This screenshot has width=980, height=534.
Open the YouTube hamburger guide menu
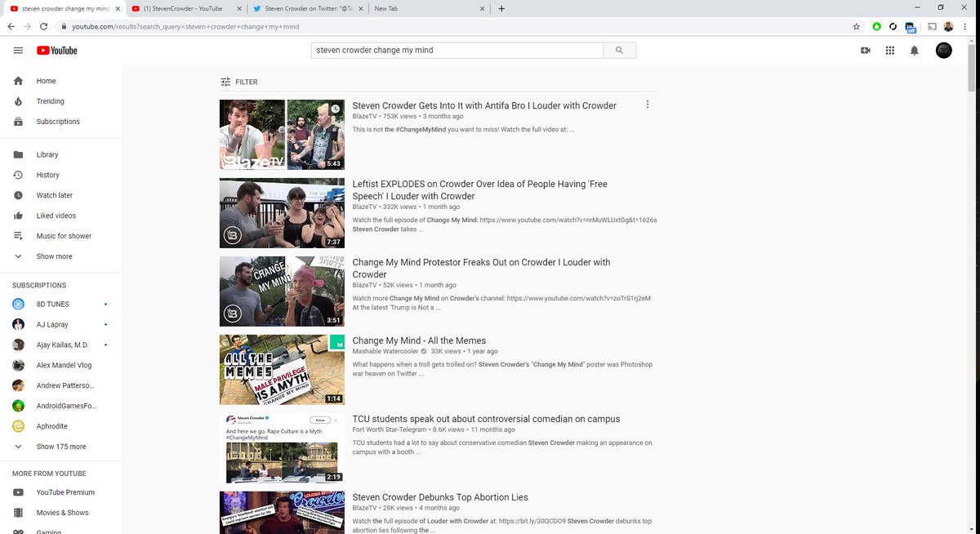tap(18, 51)
